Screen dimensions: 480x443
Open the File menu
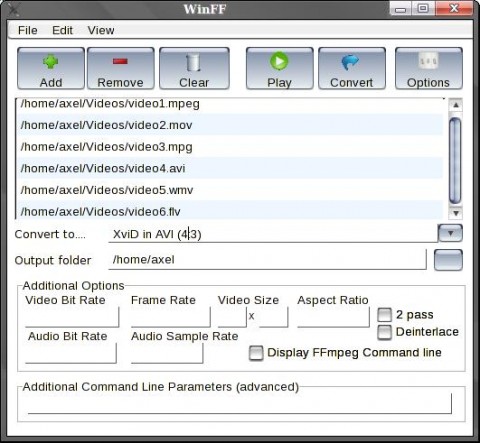click(28, 30)
